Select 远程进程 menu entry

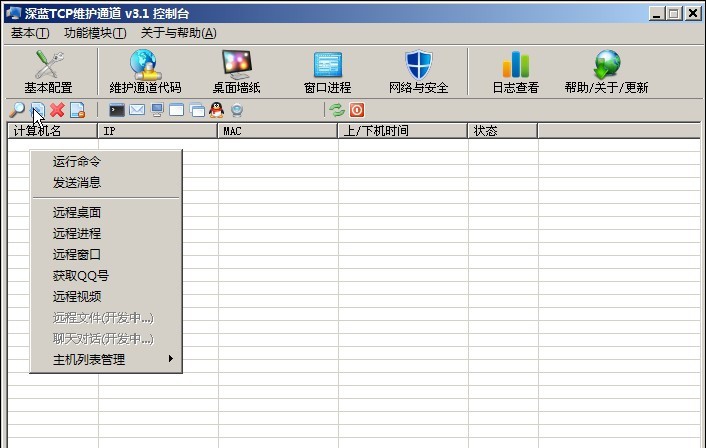click(106, 233)
